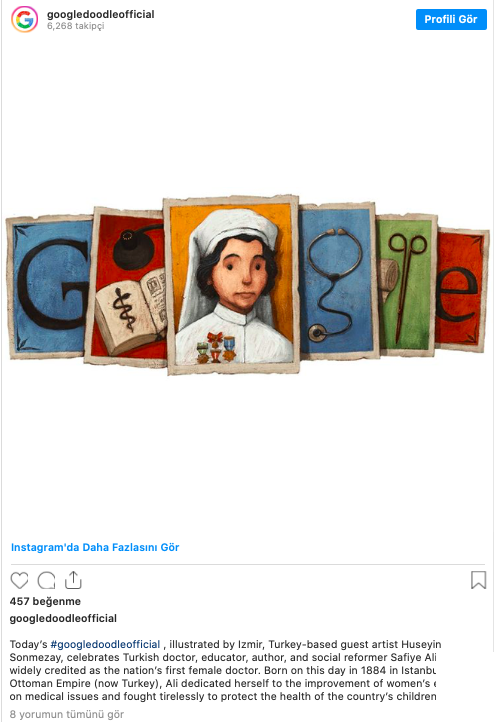Screen dimensions: 494x722
Task: Click the heart like icon
Action: 19,580
